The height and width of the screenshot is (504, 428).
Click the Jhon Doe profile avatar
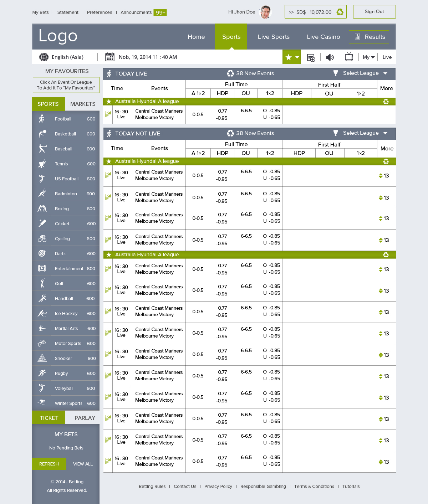265,12
